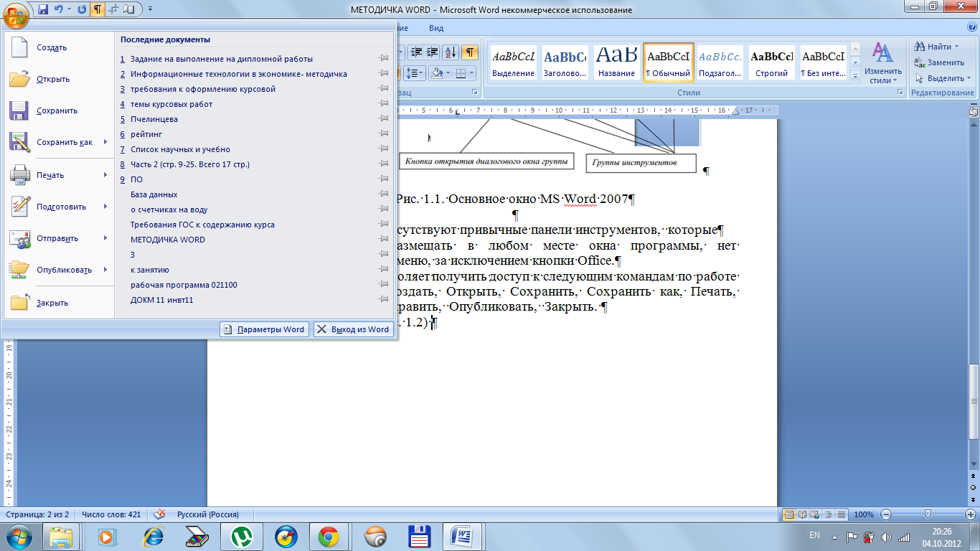Click the Decrease Indent icon in the ribbon
Image resolution: width=980 pixels, height=551 pixels.
pyautogui.click(x=416, y=52)
